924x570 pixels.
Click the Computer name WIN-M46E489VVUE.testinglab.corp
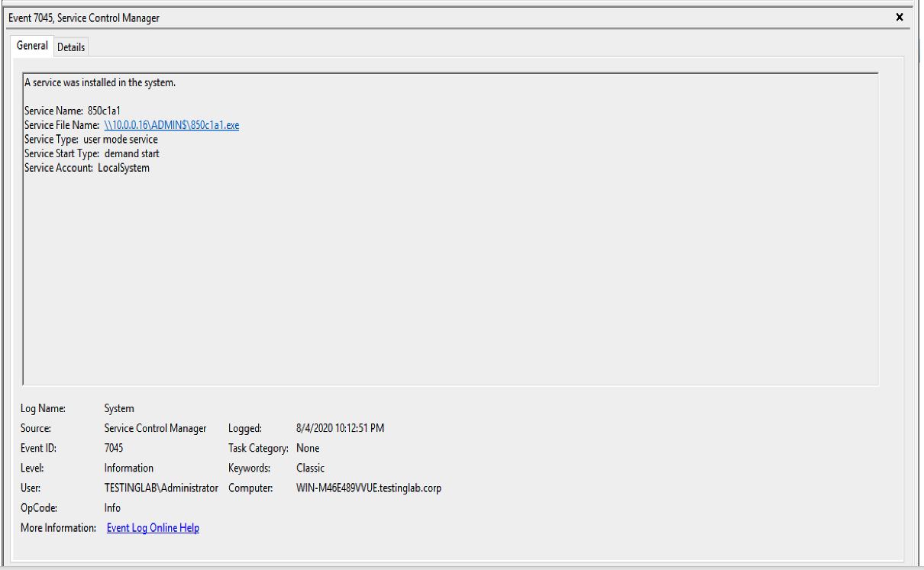point(369,488)
